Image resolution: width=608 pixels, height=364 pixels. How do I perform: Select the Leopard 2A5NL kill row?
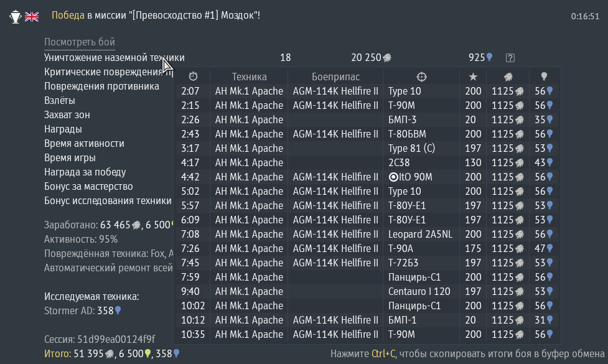367,234
